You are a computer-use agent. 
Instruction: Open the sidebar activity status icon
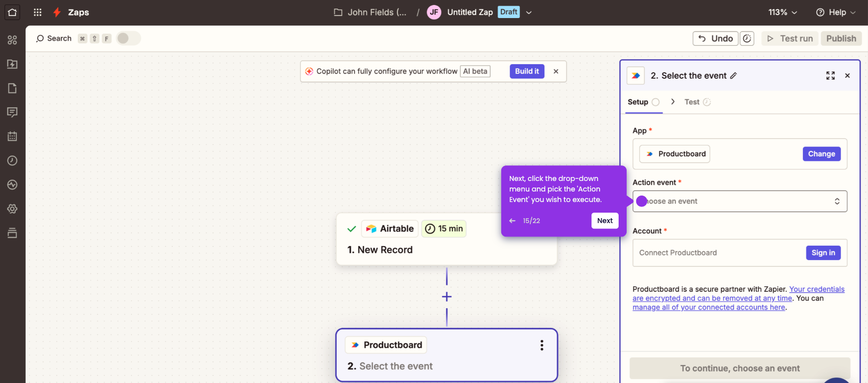[x=13, y=184]
